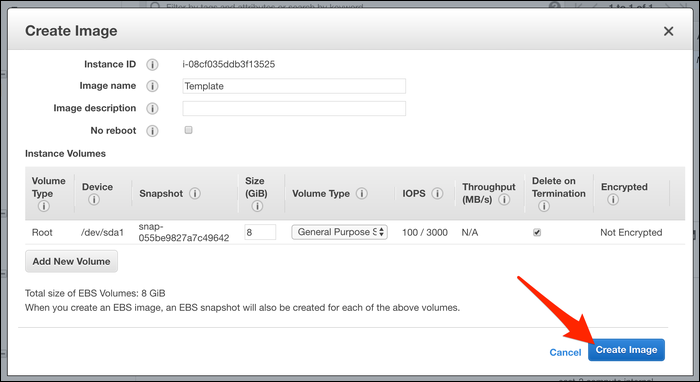Open the Encrypted column info icon

point(613,199)
